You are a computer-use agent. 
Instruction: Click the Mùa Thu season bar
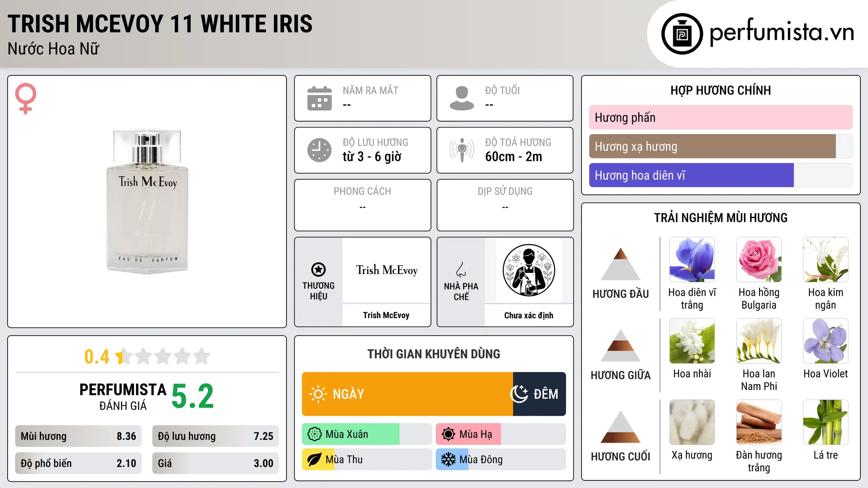click(367, 460)
